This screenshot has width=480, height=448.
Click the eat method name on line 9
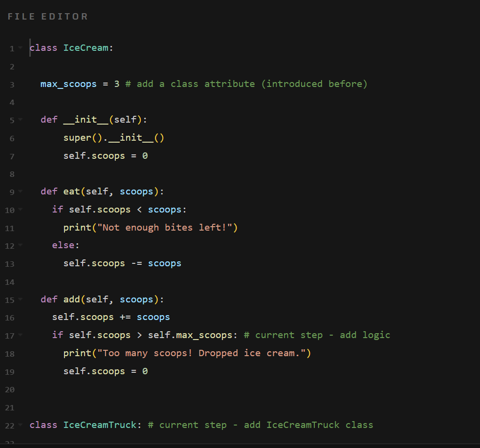(x=71, y=192)
